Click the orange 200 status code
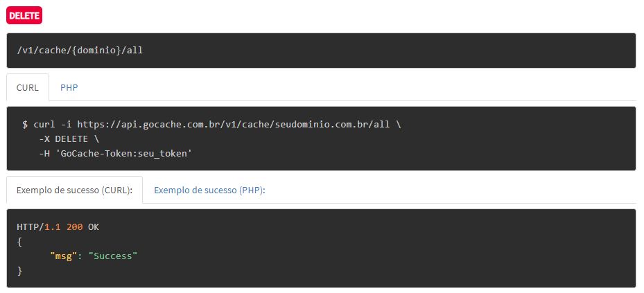The width and height of the screenshot is (644, 293). click(x=74, y=227)
